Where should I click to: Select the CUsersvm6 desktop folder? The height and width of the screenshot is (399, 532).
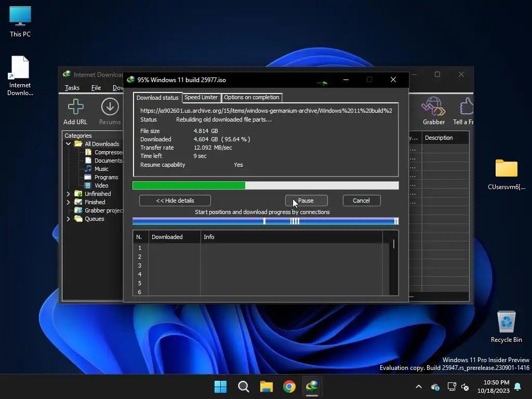point(506,175)
